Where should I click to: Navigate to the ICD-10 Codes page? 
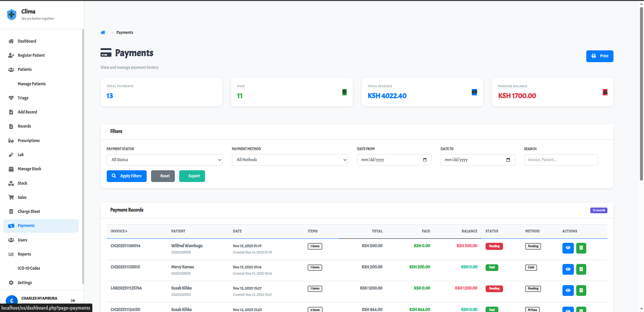pyautogui.click(x=29, y=268)
